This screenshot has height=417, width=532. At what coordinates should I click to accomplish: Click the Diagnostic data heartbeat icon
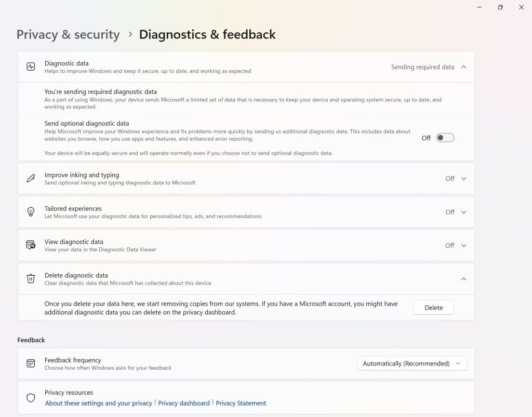tap(31, 66)
